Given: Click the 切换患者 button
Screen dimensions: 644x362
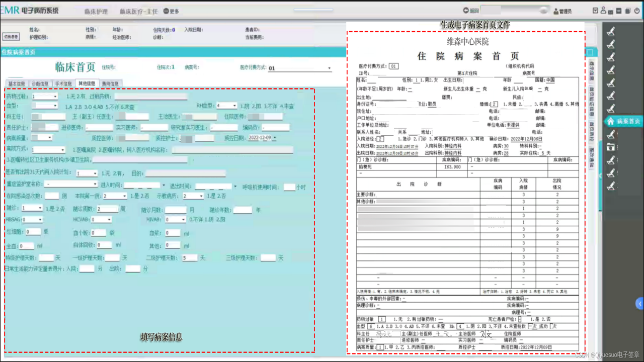Looking at the screenshot, I should (11, 37).
